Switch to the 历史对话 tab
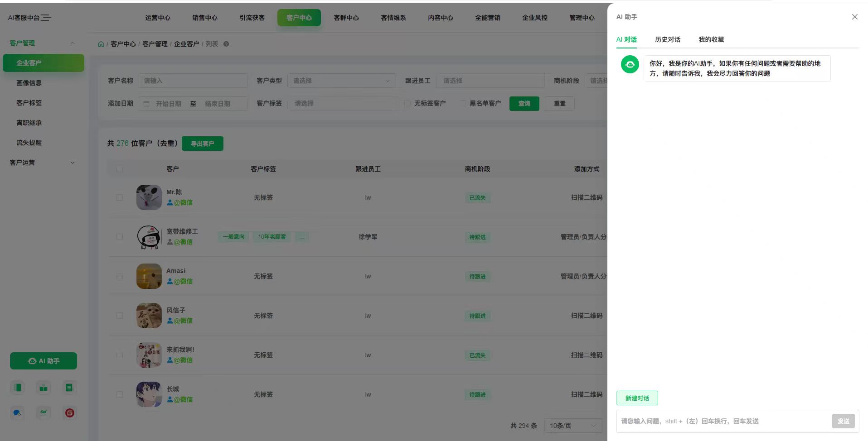868x441 pixels. 667,39
